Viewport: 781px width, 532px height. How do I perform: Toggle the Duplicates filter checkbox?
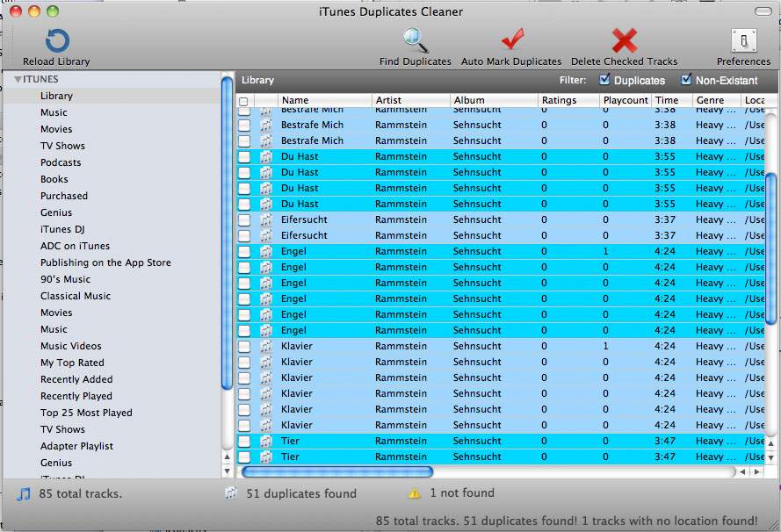(604, 79)
